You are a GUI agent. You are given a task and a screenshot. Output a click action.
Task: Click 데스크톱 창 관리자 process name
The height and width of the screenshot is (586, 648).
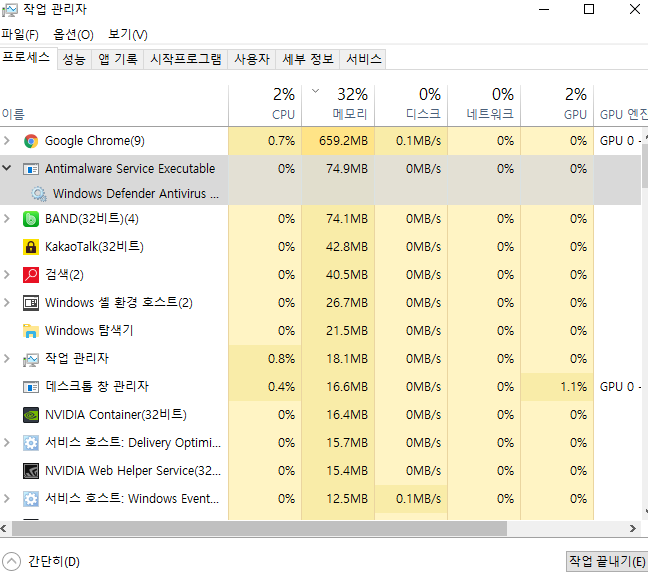pos(97,386)
